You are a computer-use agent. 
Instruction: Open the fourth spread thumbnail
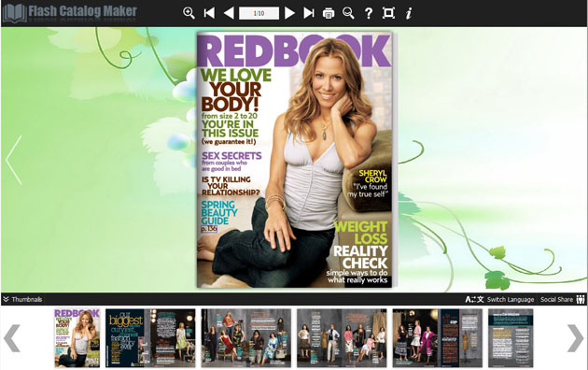[x=342, y=337]
